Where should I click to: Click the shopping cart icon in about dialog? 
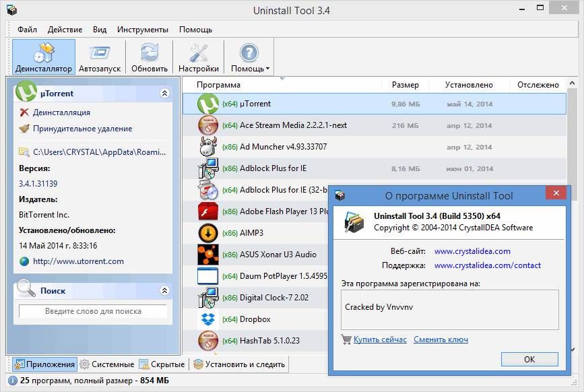[x=346, y=339]
